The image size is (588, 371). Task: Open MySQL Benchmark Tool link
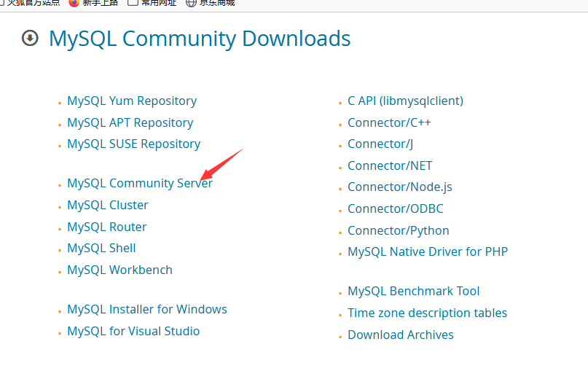[x=413, y=292]
